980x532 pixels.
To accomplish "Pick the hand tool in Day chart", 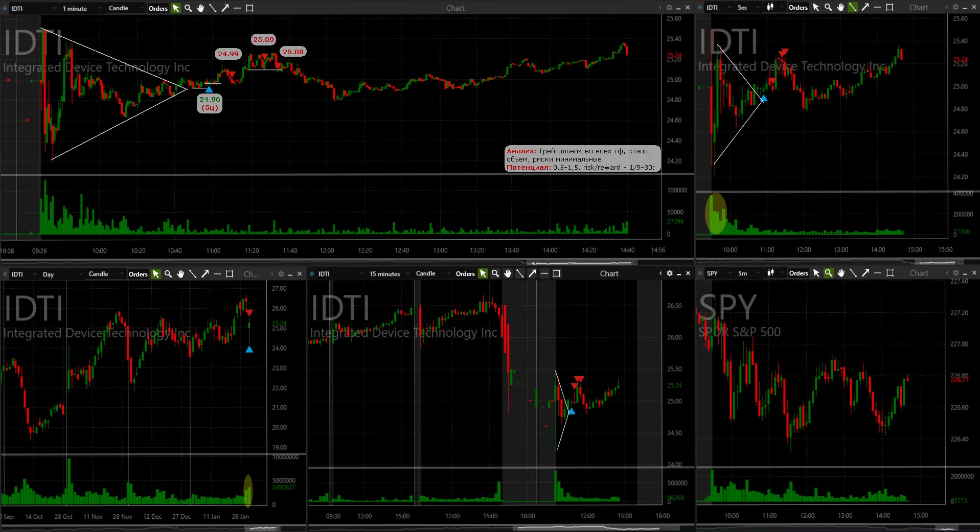I will click(180, 274).
